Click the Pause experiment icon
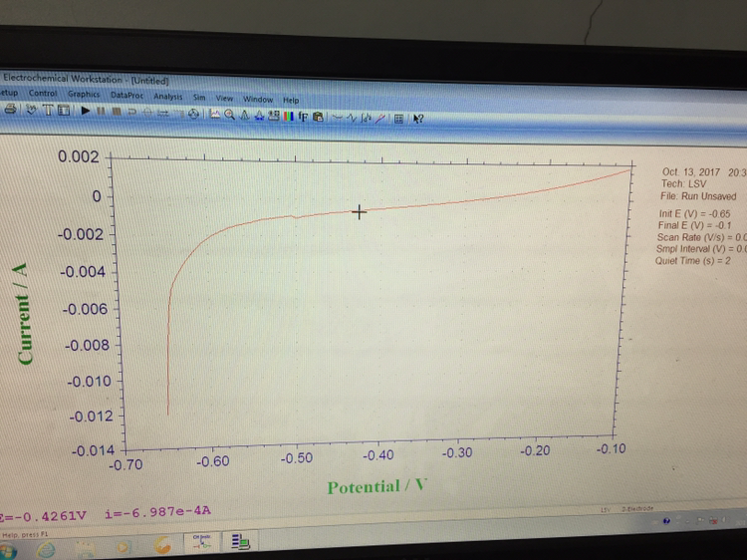The image size is (747, 560). pos(101,112)
